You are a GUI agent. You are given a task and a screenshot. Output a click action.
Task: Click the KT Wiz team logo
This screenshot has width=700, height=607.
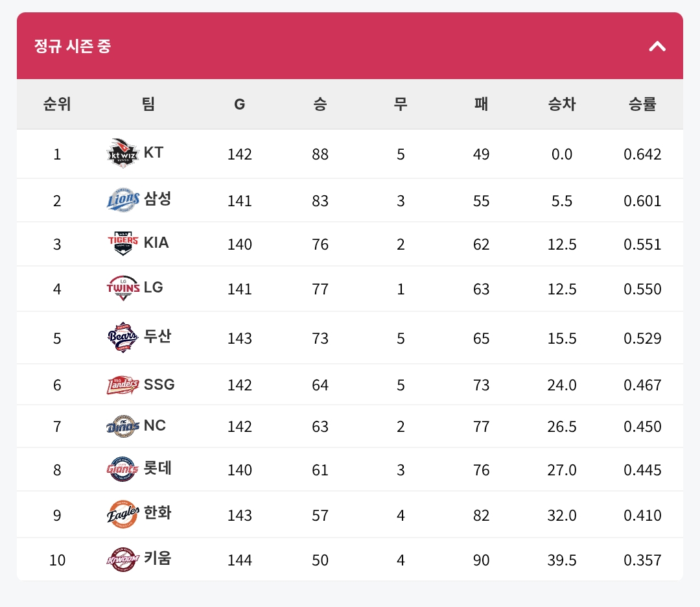(x=122, y=153)
